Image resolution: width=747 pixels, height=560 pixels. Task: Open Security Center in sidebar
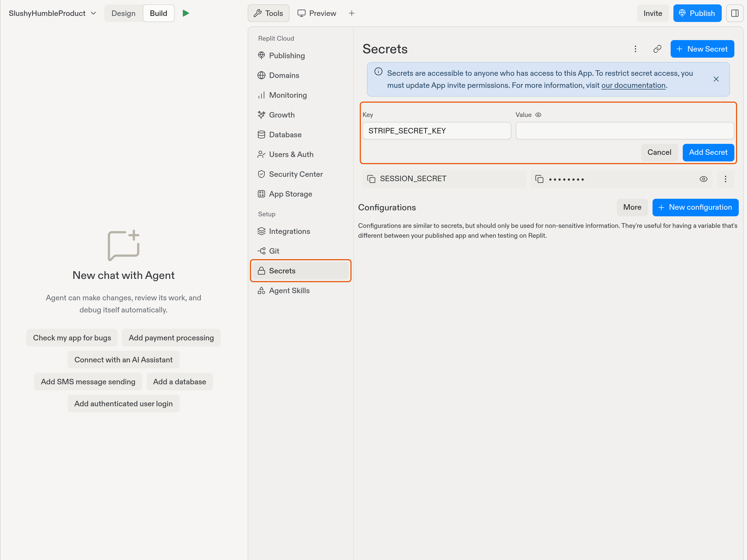pyautogui.click(x=300, y=174)
